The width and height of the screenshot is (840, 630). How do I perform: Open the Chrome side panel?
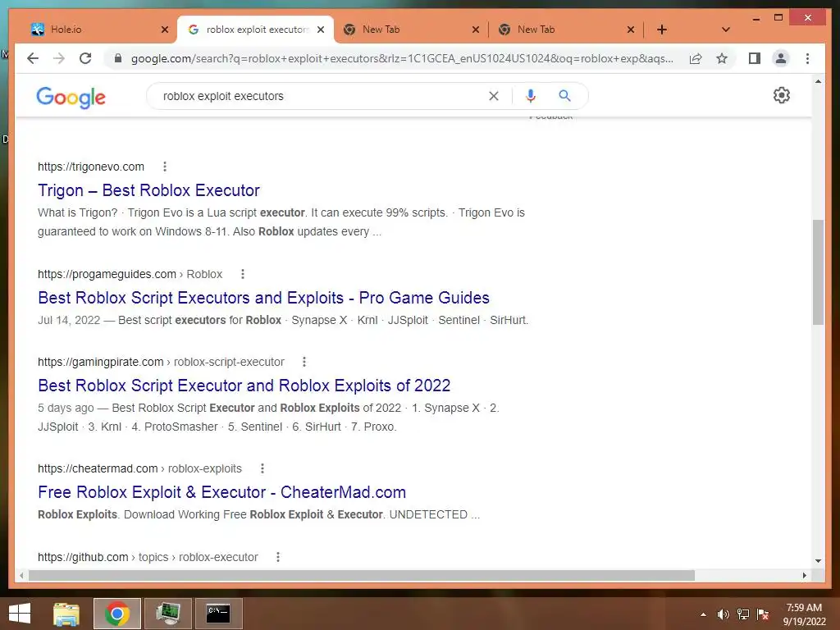755,58
